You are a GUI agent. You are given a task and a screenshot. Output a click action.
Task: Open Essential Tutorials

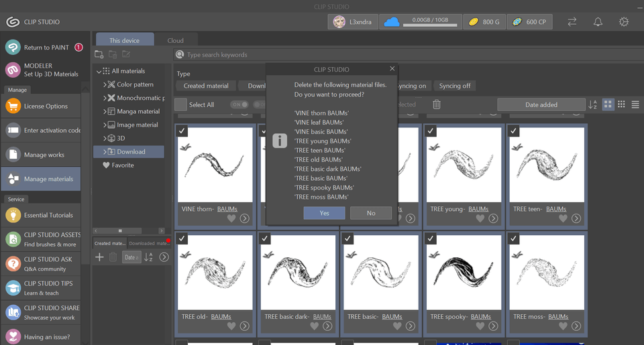point(41,215)
